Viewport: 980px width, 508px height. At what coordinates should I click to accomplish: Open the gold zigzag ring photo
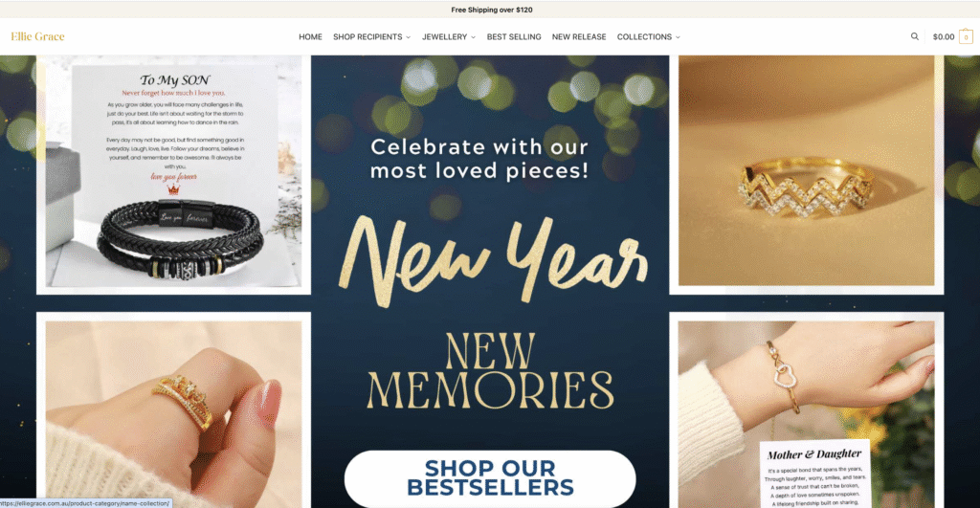click(806, 172)
